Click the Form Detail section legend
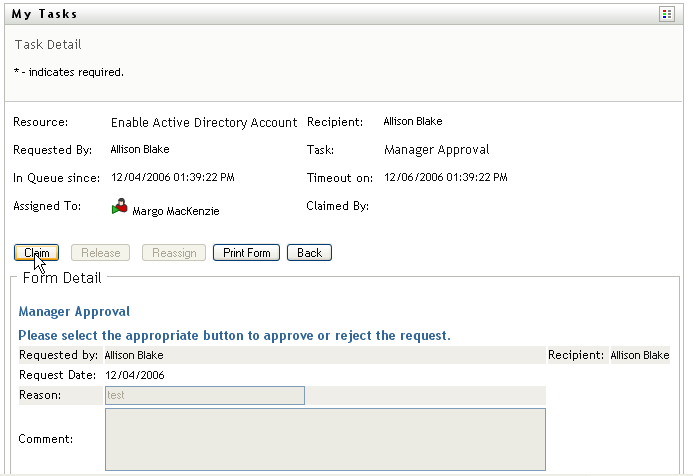 [x=63, y=277]
